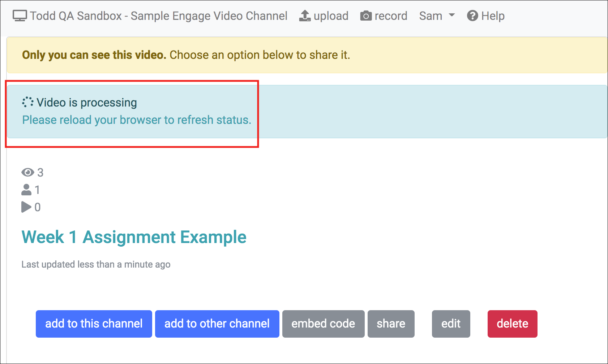Click the share button

tap(391, 324)
